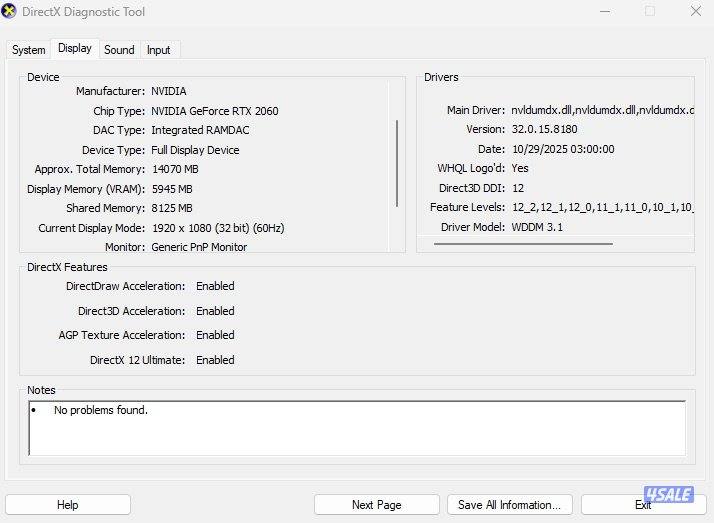714x523 pixels.
Task: Click the Feature Levels label
Action: [467, 208]
